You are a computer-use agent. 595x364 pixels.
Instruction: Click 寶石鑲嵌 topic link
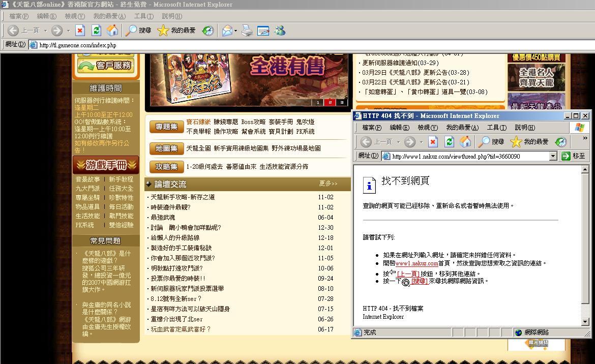[x=198, y=122]
